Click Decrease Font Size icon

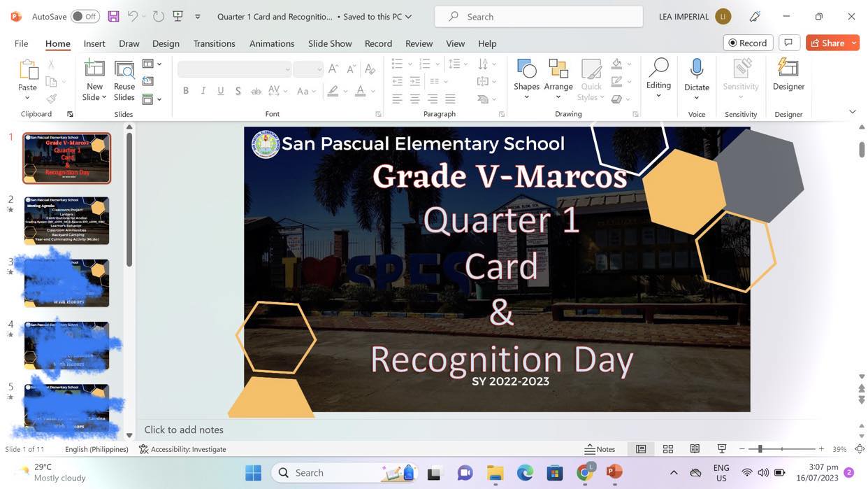(352, 69)
